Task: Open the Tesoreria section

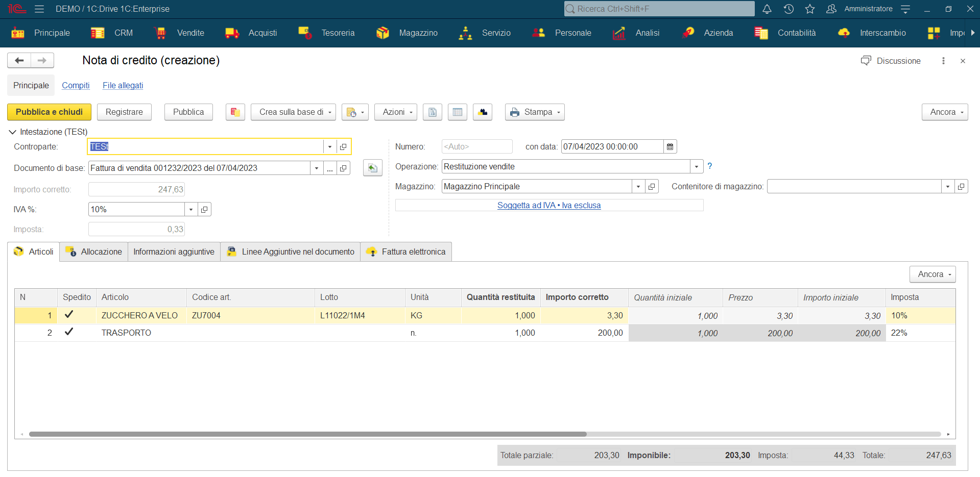Action: point(327,33)
